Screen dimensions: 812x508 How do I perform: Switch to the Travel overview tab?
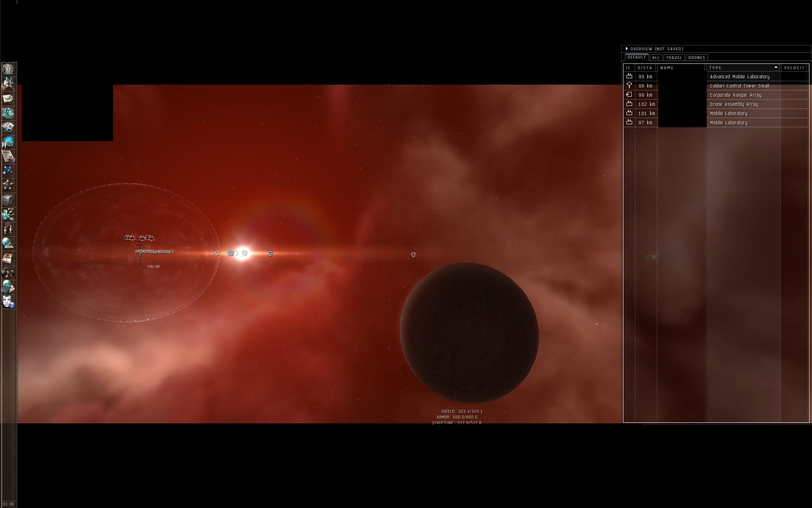[x=674, y=58]
